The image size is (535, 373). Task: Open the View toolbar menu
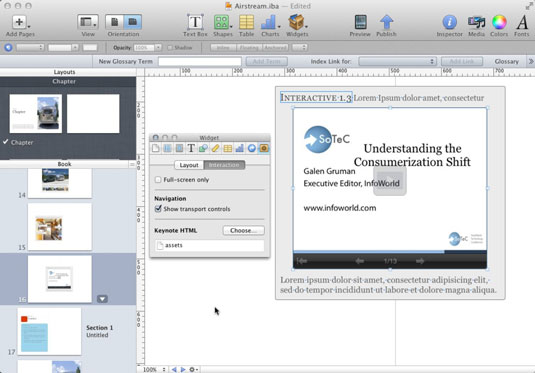[88, 23]
